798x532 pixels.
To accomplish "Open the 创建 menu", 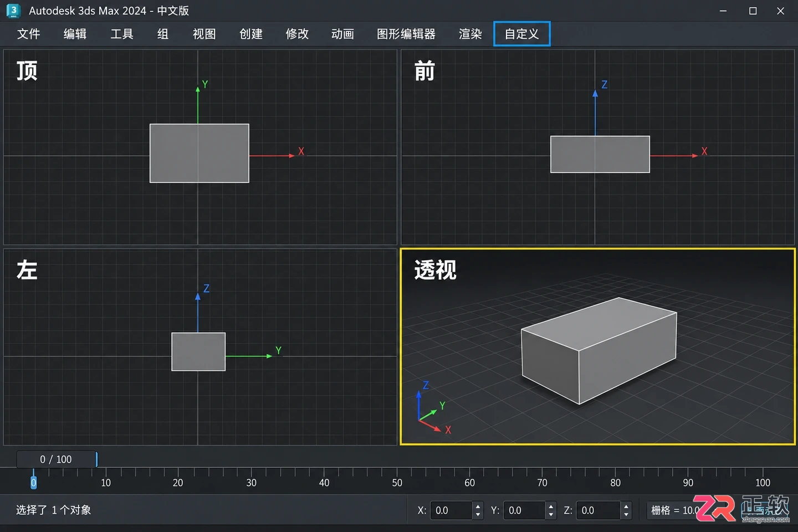I will [251, 34].
